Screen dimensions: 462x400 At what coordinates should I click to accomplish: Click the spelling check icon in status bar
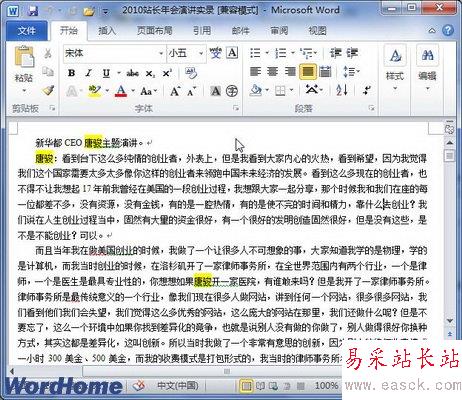[139, 386]
